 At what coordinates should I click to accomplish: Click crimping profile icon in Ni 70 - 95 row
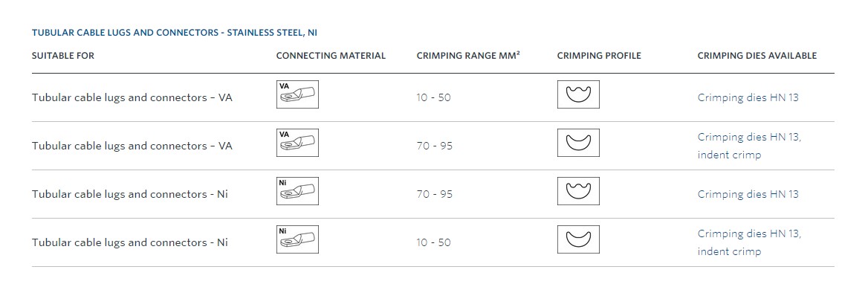click(x=578, y=191)
